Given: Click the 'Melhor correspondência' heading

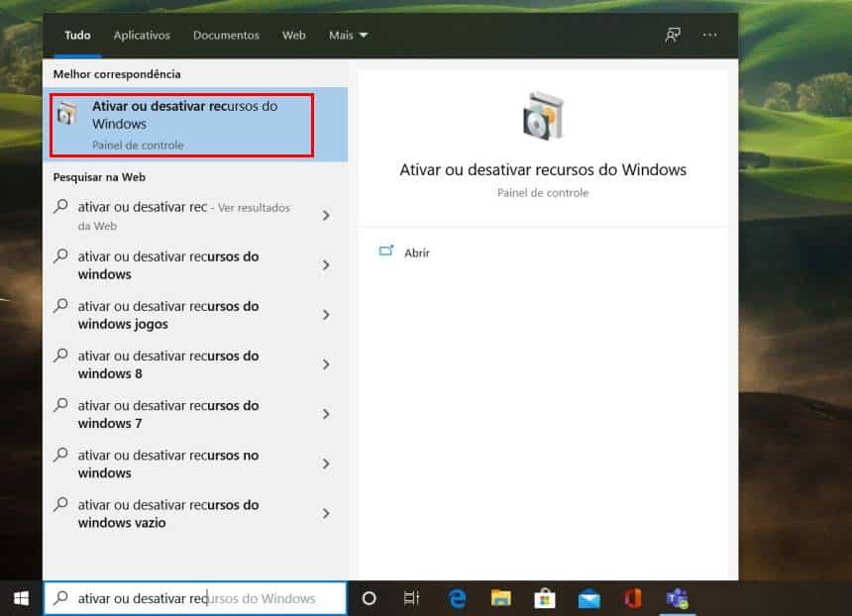Looking at the screenshot, I should coord(117,74).
